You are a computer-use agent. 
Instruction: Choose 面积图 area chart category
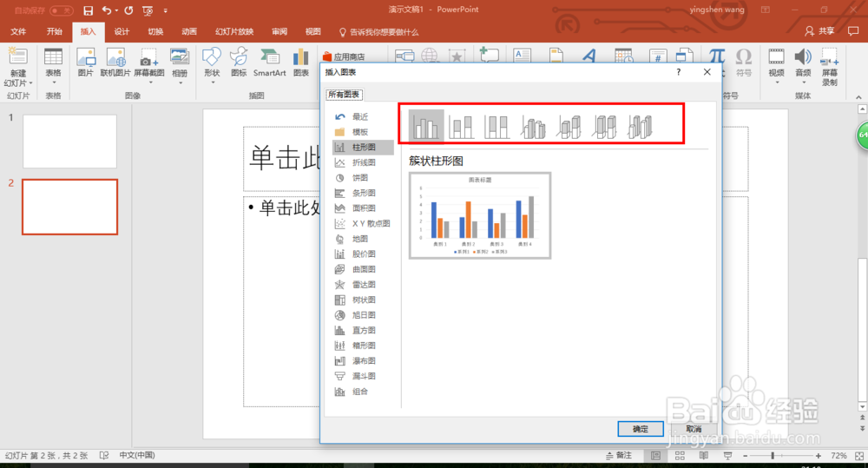[363, 208]
